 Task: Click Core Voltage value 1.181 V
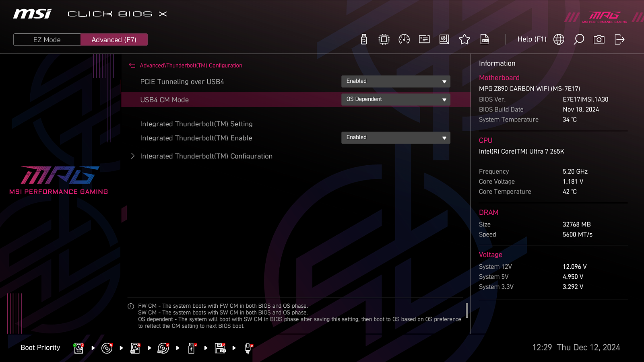[x=573, y=181]
